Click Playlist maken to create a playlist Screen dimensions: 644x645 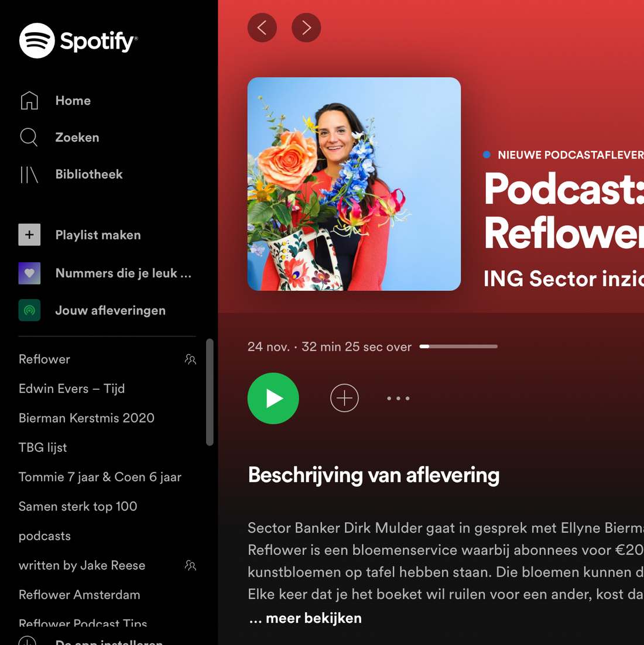(x=97, y=235)
